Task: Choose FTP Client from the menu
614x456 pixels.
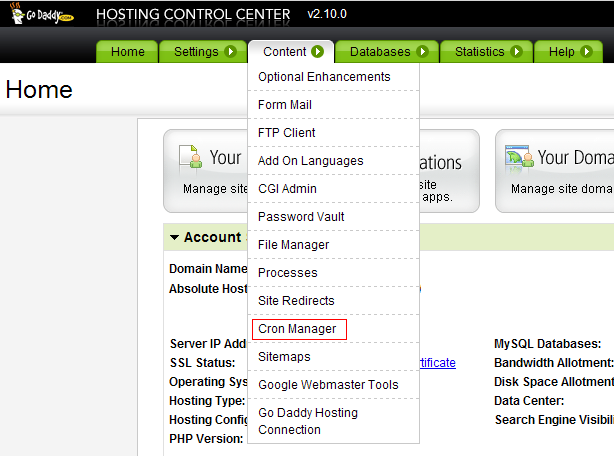Action: click(x=287, y=133)
